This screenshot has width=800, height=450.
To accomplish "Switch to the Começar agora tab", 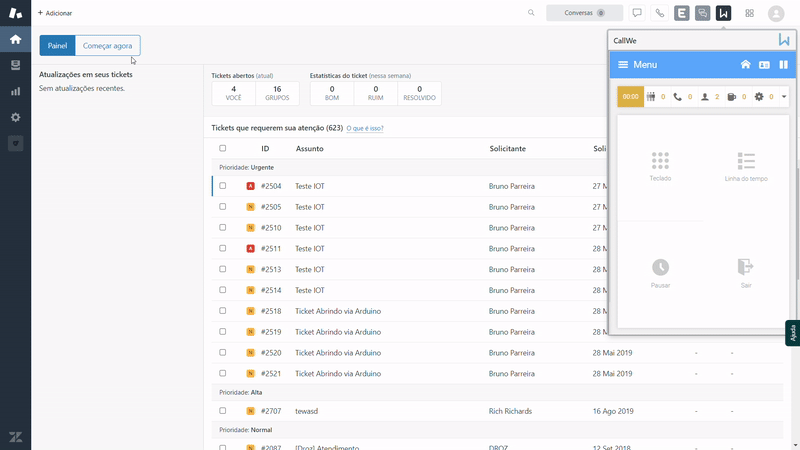I will point(108,45).
